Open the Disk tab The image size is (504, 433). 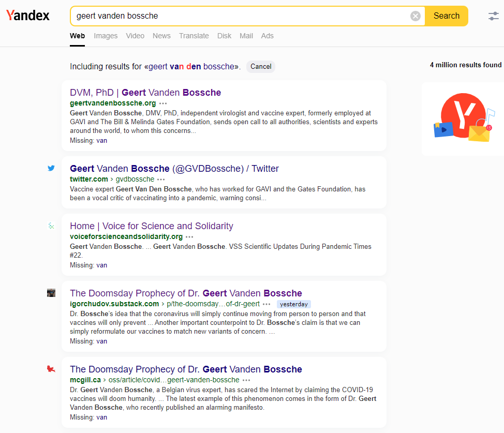(x=225, y=36)
